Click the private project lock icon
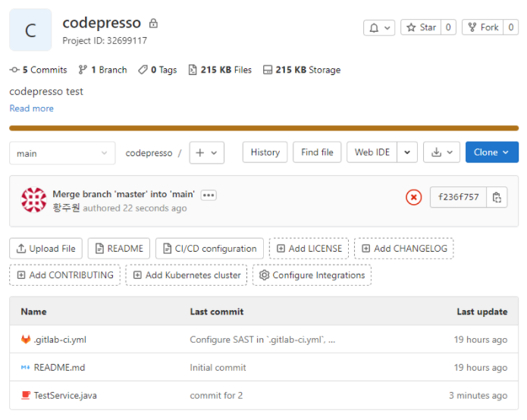Screen dimensions: 527x420 tap(153, 24)
